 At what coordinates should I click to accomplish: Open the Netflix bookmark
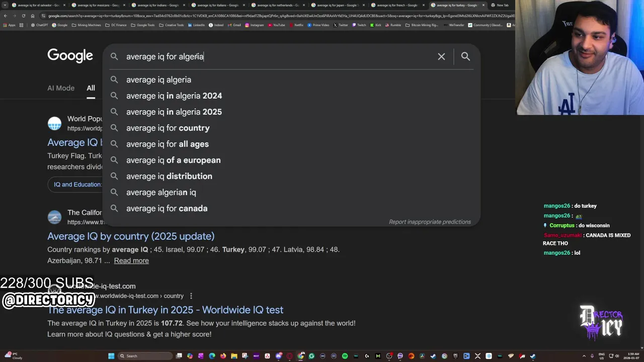pyautogui.click(x=296, y=25)
